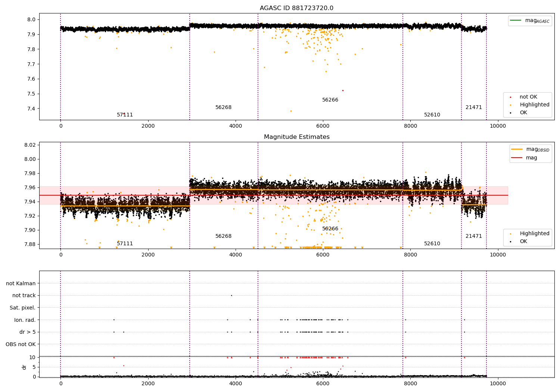560x392 pixels.
Task: Click x-axis tick 4000 in Magnitude Estimates plot
Action: (x=236, y=255)
